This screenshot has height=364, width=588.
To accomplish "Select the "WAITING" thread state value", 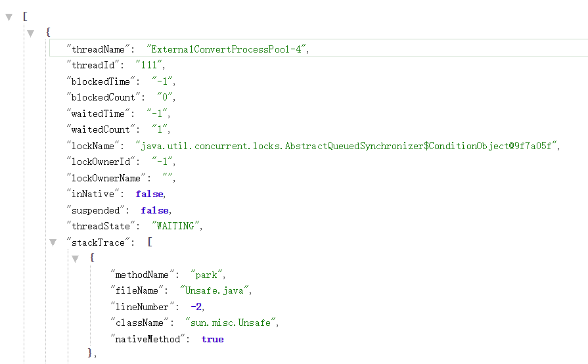I will pyautogui.click(x=175, y=226).
